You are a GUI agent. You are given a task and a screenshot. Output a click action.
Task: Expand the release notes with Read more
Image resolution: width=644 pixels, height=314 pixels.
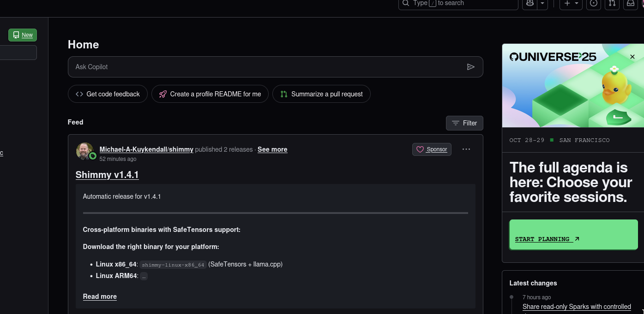click(100, 296)
